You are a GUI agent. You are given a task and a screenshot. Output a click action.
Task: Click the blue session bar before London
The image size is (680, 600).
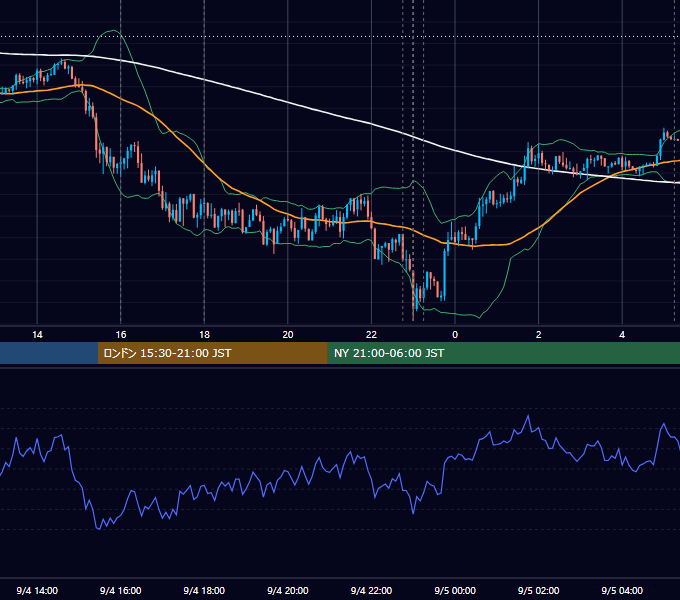(49, 353)
